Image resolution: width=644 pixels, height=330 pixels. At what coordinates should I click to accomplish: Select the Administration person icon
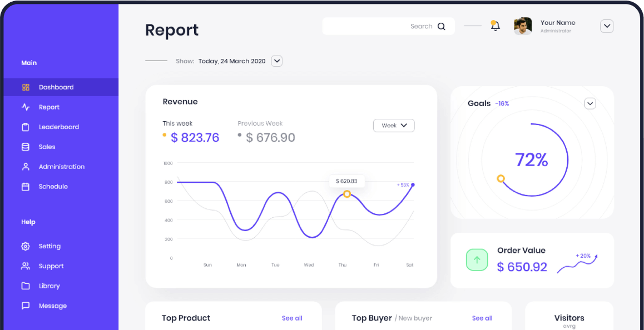pyautogui.click(x=26, y=166)
